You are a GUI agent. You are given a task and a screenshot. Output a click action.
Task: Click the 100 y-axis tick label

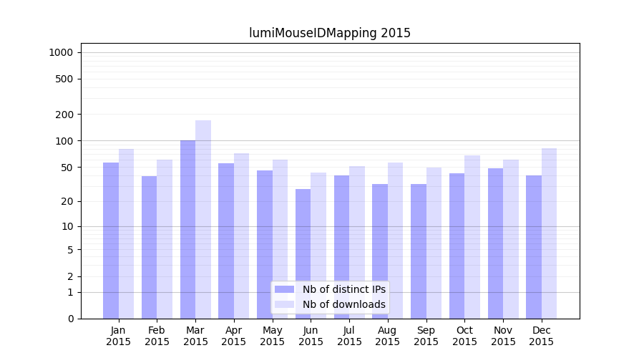64,141
